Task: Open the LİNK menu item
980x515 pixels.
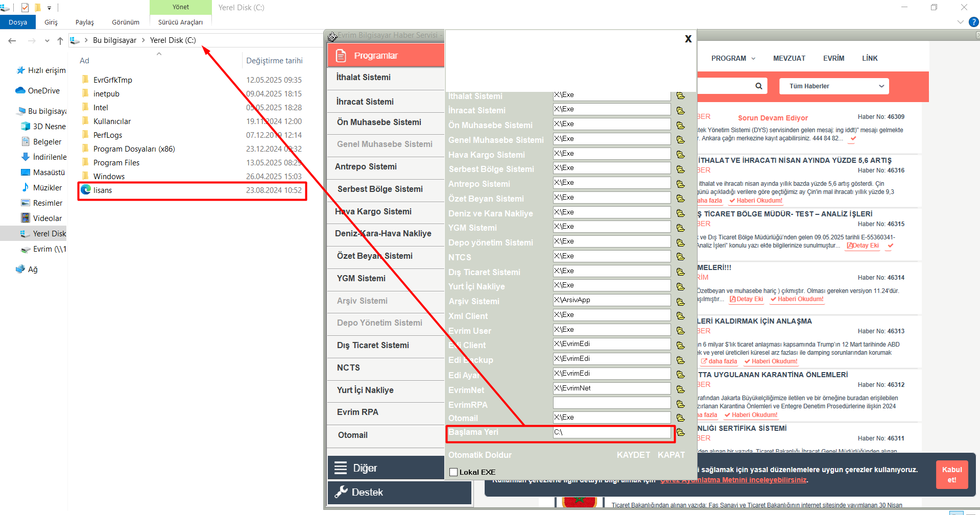Action: pyautogui.click(x=870, y=58)
